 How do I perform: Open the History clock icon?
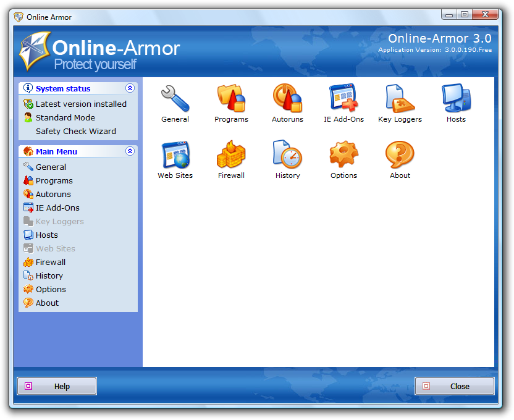(x=287, y=154)
